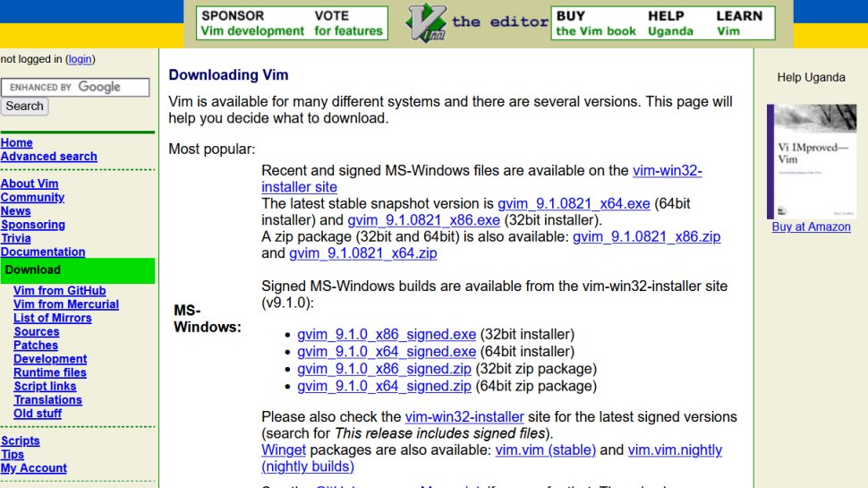Viewport: 868px width, 488px height.
Task: Click the Downloading Vim heading text
Action: [x=228, y=75]
